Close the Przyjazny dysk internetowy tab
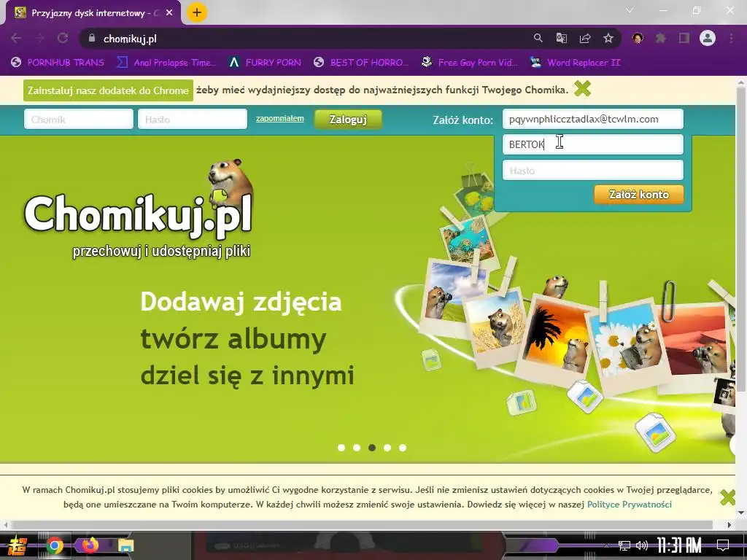This screenshot has height=560, width=747. click(x=169, y=13)
